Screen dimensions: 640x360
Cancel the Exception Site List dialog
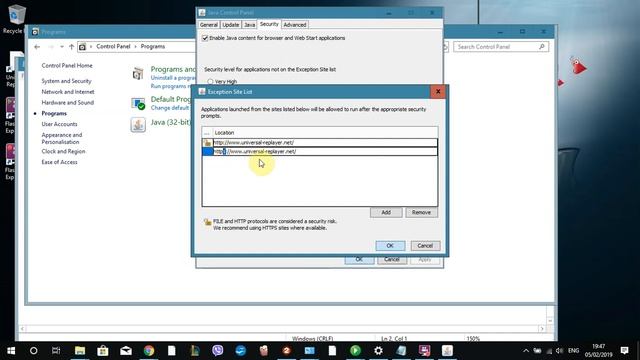tap(425, 246)
